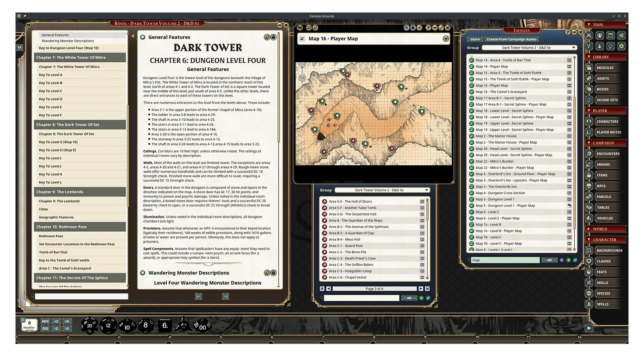Roll the d10 die

coord(127,326)
